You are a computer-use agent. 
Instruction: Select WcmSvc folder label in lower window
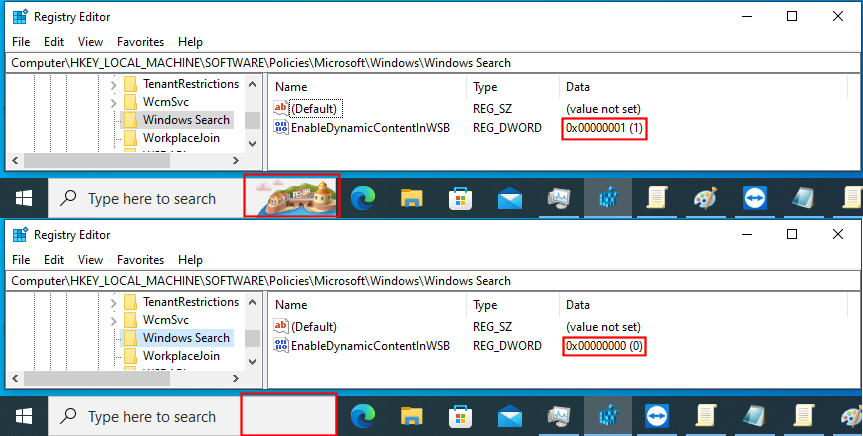tap(166, 320)
